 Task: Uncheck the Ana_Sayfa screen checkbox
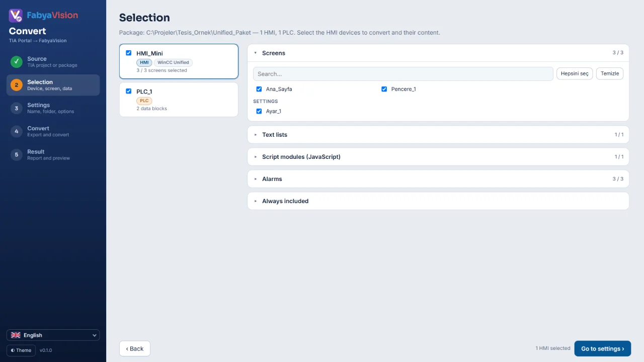[x=259, y=89]
